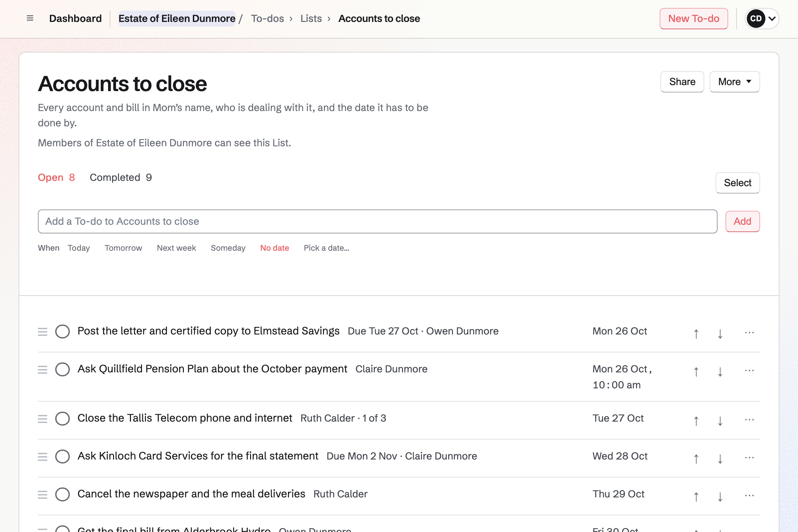Complete the Elmstead Savings letter to-do
798x532 pixels.
63,332
